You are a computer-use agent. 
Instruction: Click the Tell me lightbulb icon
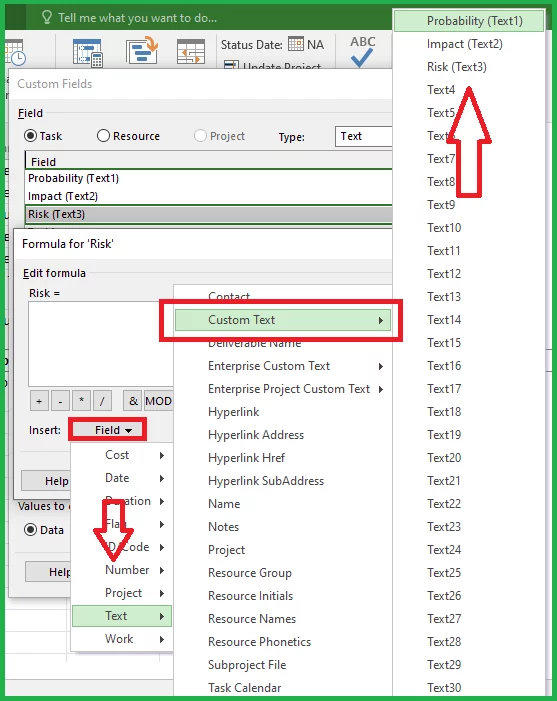pos(46,17)
